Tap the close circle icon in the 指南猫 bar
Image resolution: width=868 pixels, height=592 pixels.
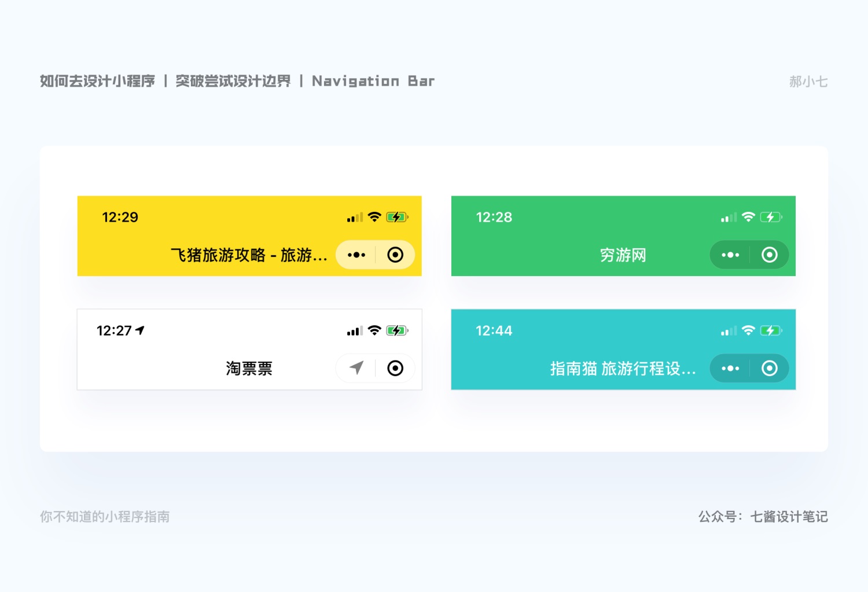(770, 368)
